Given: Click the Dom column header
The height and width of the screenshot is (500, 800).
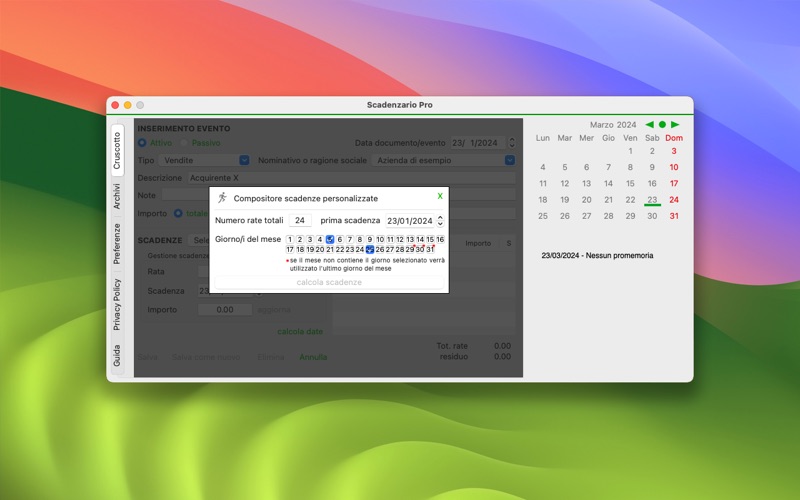Looking at the screenshot, I should (674, 138).
